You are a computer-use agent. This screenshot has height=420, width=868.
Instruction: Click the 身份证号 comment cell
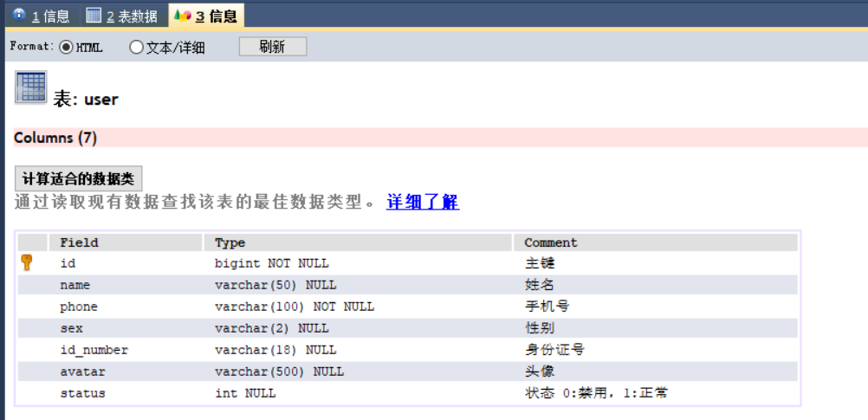(656, 350)
